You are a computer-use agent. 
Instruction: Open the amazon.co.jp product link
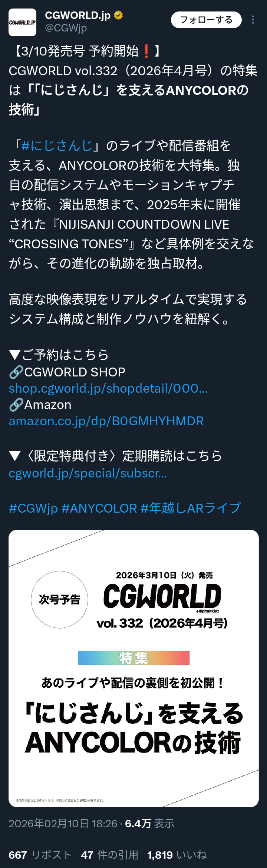coord(106,421)
